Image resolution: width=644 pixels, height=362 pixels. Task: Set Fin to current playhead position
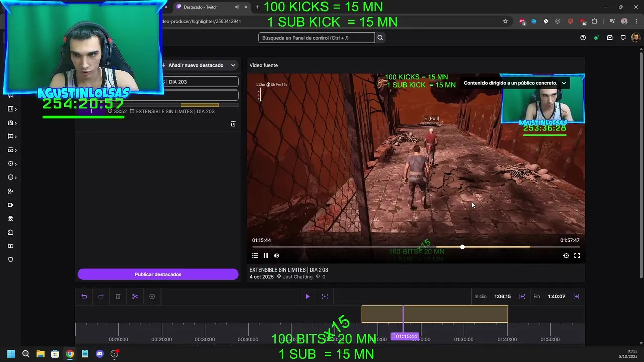click(x=576, y=296)
